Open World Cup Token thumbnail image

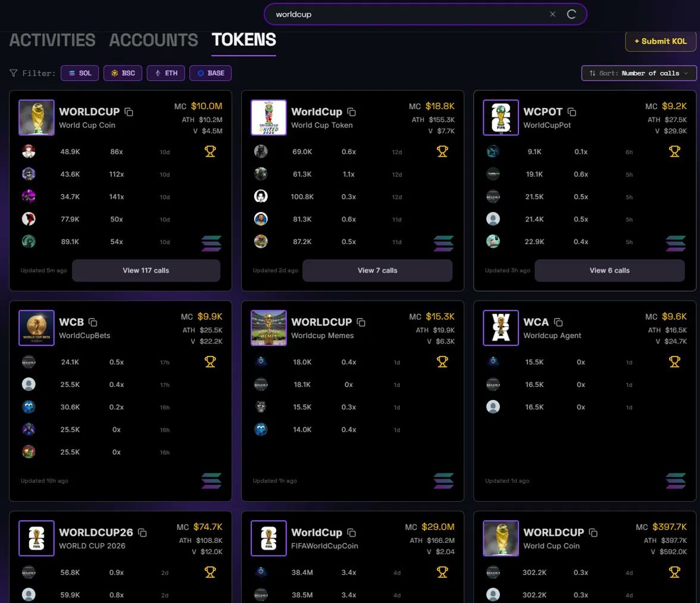tap(269, 117)
